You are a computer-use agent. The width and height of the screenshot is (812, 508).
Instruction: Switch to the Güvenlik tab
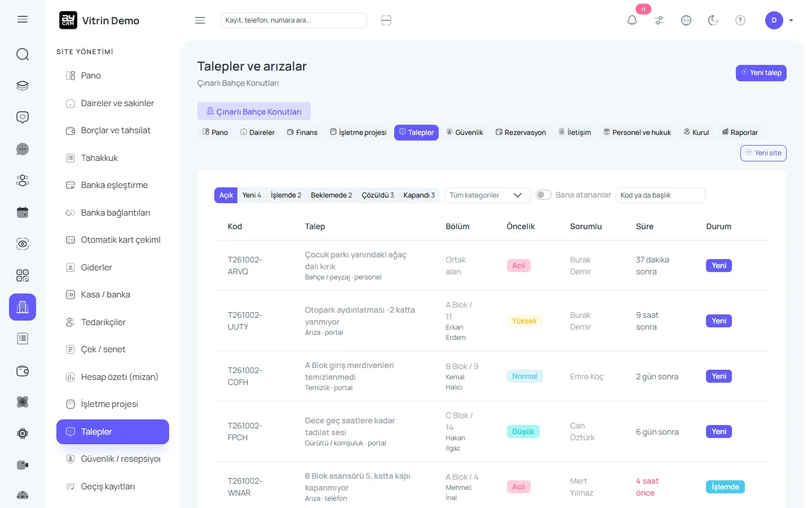(465, 133)
